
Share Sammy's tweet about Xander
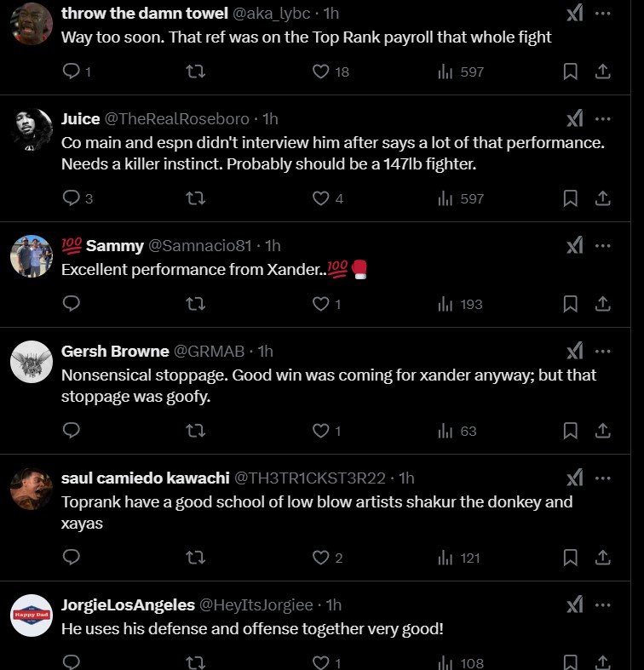[602, 304]
